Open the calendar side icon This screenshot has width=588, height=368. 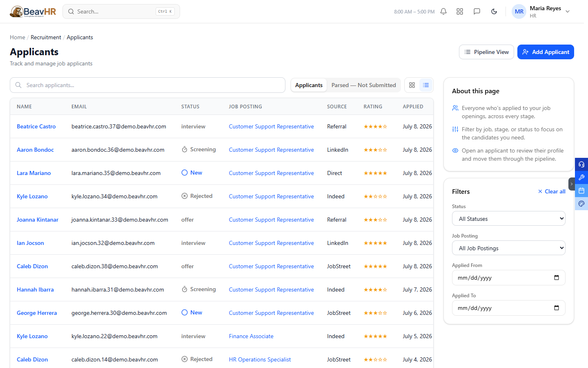(x=581, y=191)
